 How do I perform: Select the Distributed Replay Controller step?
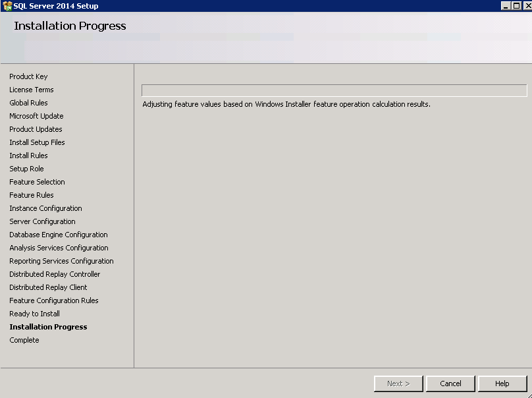pos(55,274)
